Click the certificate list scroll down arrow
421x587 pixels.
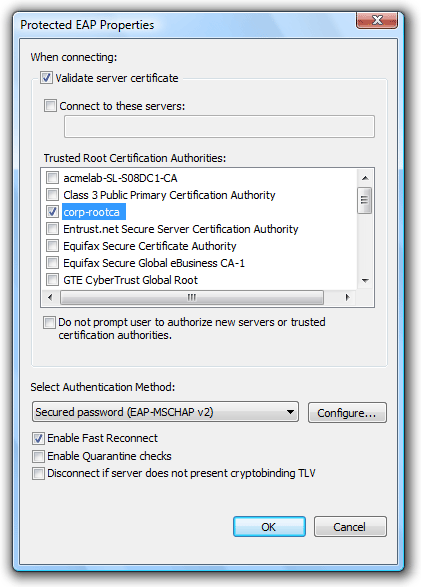click(x=365, y=280)
